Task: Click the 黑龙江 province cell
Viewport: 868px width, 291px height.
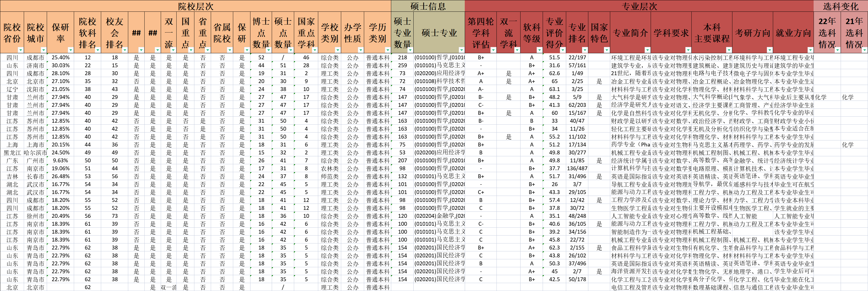Action: [x=12, y=152]
